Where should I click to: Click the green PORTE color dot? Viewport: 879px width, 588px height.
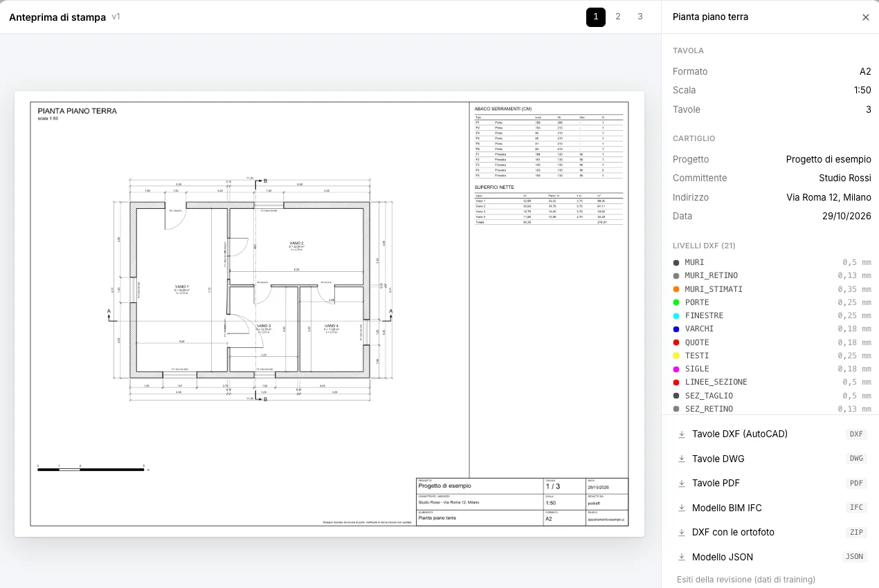pyautogui.click(x=676, y=302)
